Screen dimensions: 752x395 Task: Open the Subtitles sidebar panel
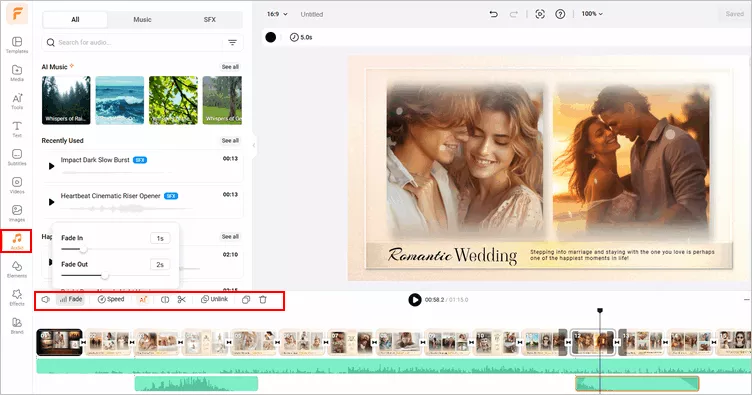tap(17, 157)
